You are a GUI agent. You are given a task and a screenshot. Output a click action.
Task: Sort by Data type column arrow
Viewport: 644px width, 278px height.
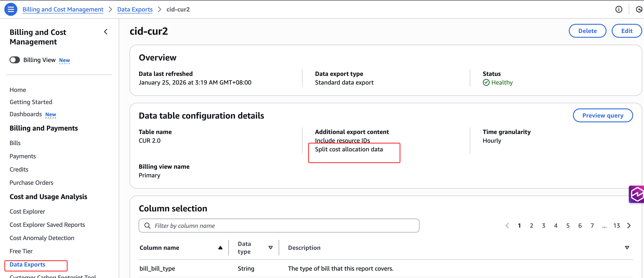tap(270, 248)
